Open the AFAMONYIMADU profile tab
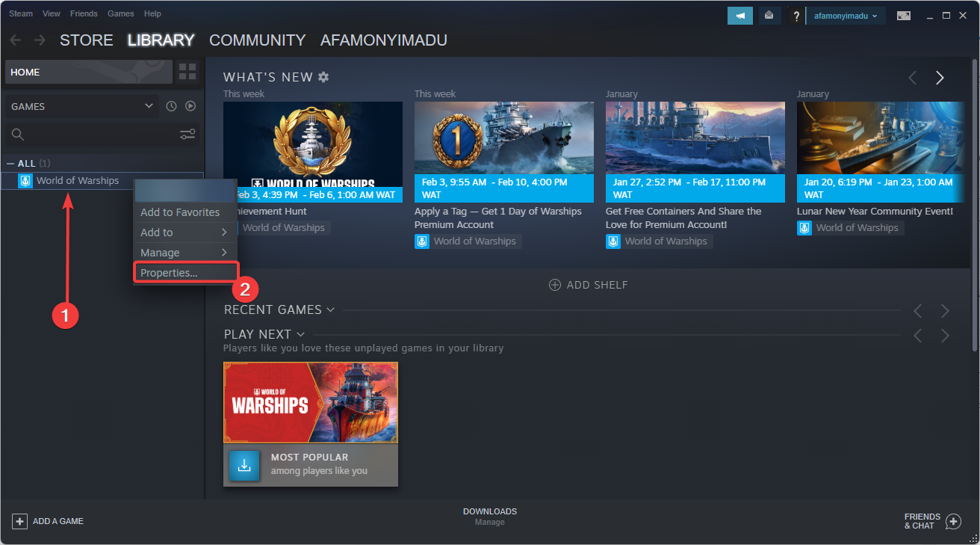 click(384, 40)
